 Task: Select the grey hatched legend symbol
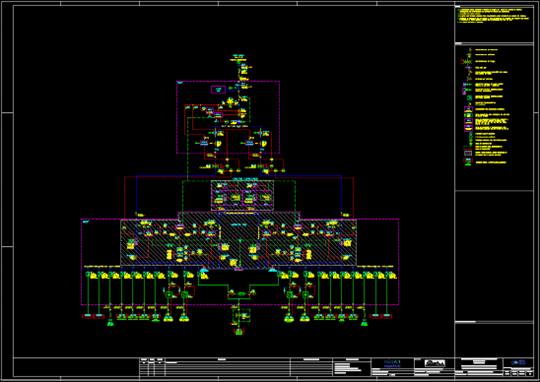(x=468, y=153)
